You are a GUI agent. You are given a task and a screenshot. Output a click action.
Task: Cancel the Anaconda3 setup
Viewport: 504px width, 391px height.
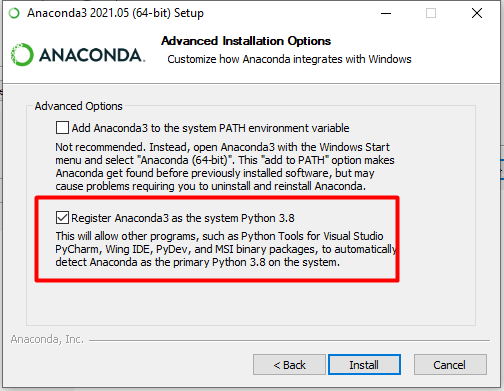click(x=450, y=365)
